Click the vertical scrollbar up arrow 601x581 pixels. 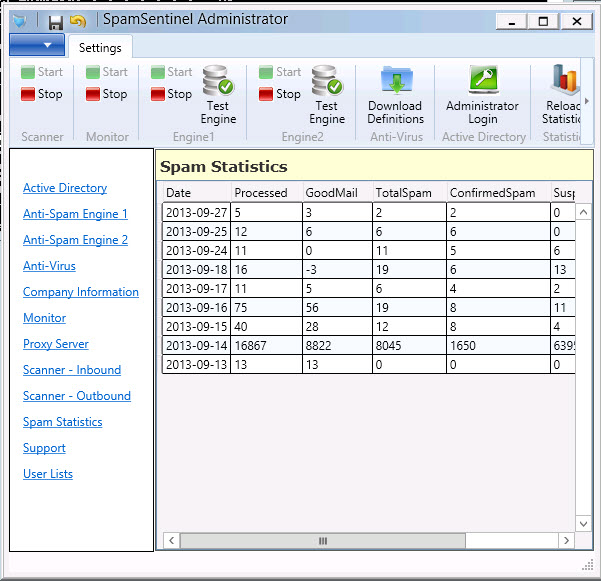pyautogui.click(x=583, y=212)
